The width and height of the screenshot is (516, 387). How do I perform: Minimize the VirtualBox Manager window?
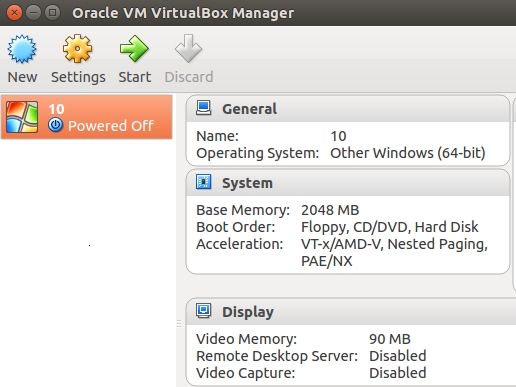[33, 13]
